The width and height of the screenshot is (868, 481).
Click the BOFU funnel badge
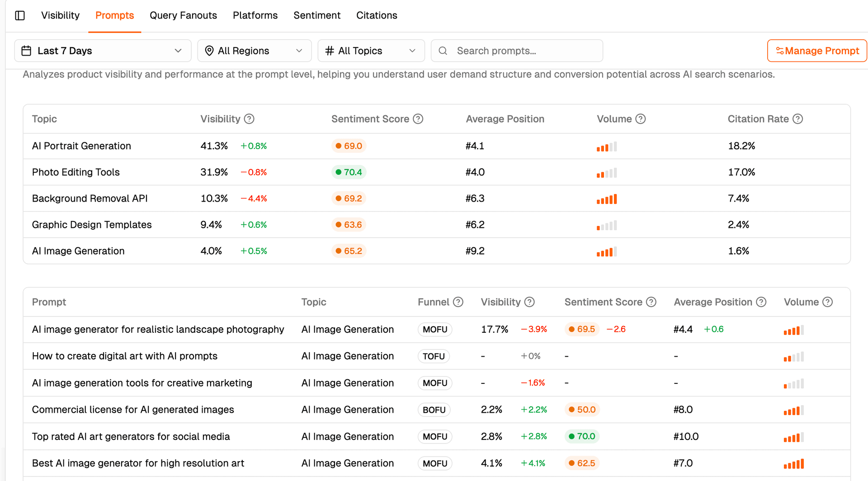434,410
